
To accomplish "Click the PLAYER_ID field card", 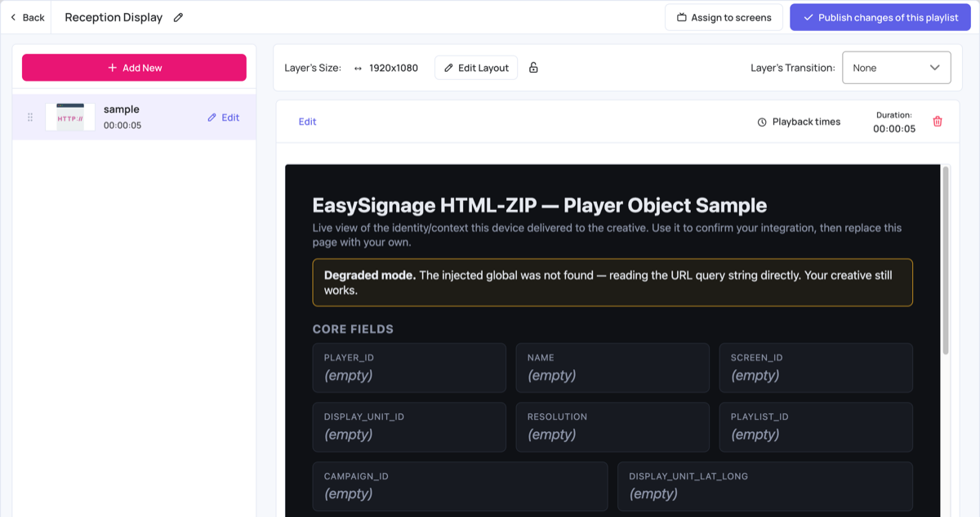I will coord(409,368).
